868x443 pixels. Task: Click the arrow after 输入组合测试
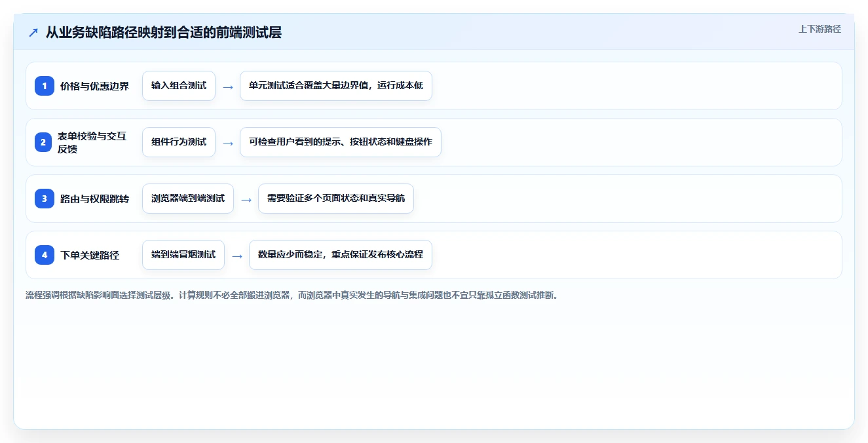[x=228, y=87]
